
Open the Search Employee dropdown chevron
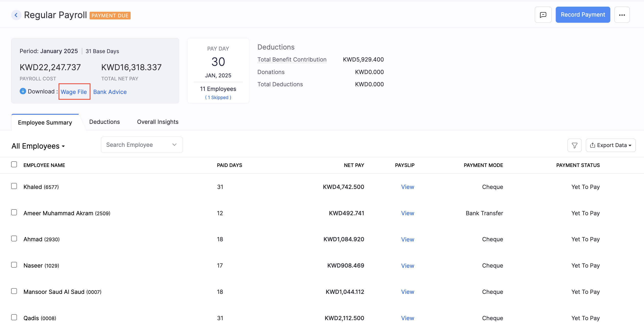[174, 145]
